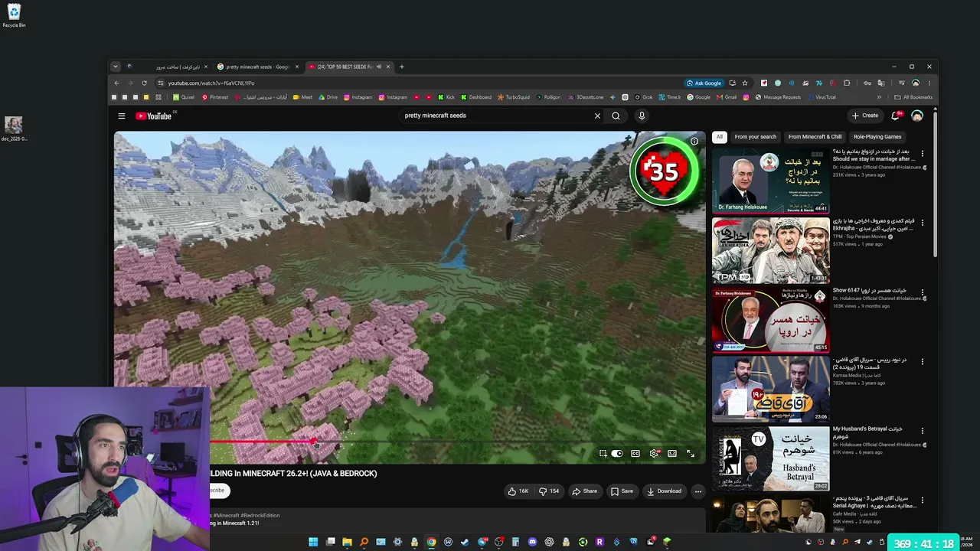Close the 'TOP 50 BEST SEEDS' tab

coord(388,67)
